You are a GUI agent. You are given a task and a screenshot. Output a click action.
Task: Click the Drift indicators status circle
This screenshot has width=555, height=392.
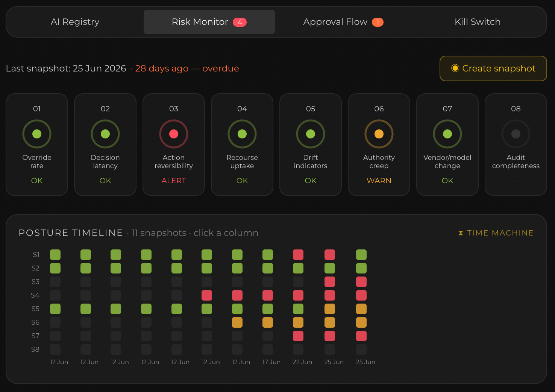pos(311,134)
